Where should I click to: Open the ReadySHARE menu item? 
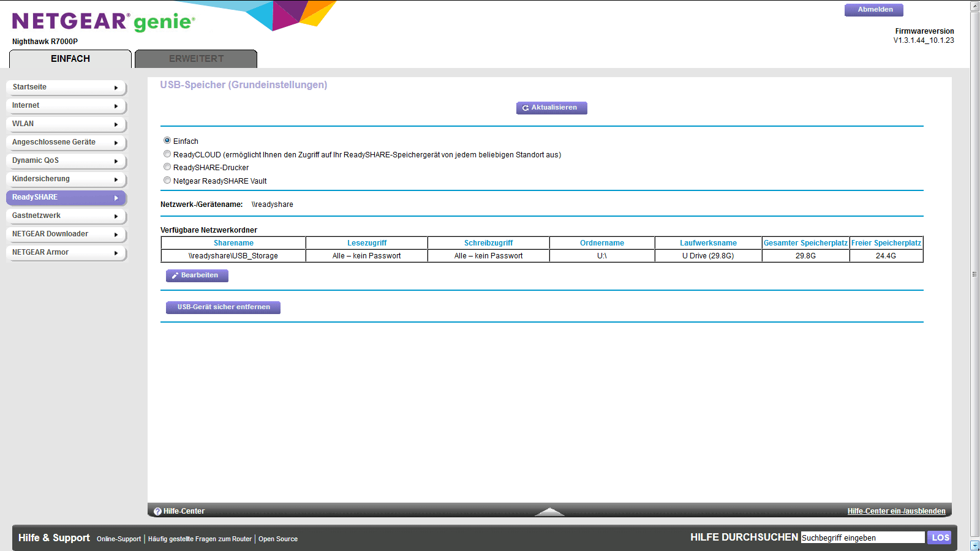pyautogui.click(x=66, y=197)
